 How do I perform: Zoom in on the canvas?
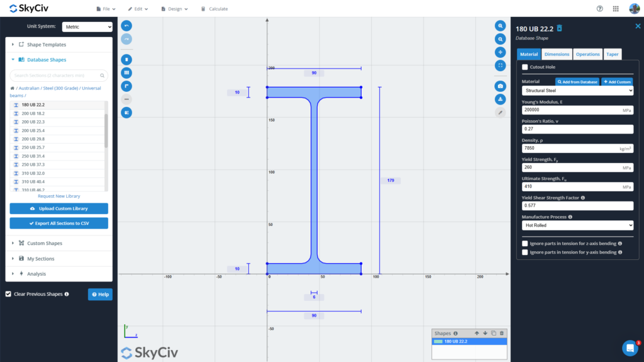500,26
